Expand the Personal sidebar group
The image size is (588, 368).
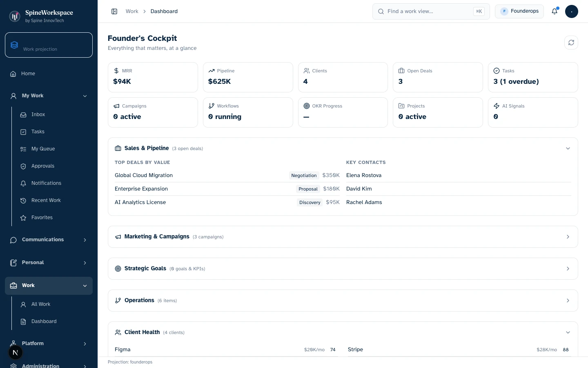(49, 263)
